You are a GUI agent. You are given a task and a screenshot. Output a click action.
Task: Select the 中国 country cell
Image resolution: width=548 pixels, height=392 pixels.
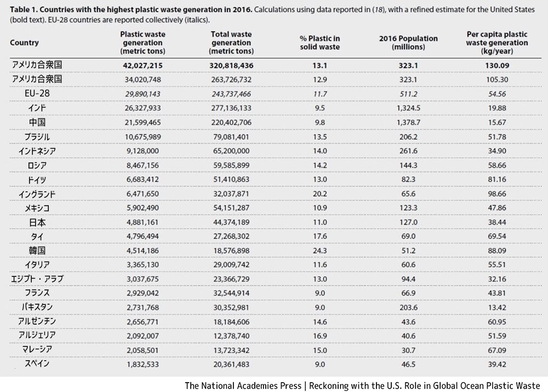click(38, 122)
